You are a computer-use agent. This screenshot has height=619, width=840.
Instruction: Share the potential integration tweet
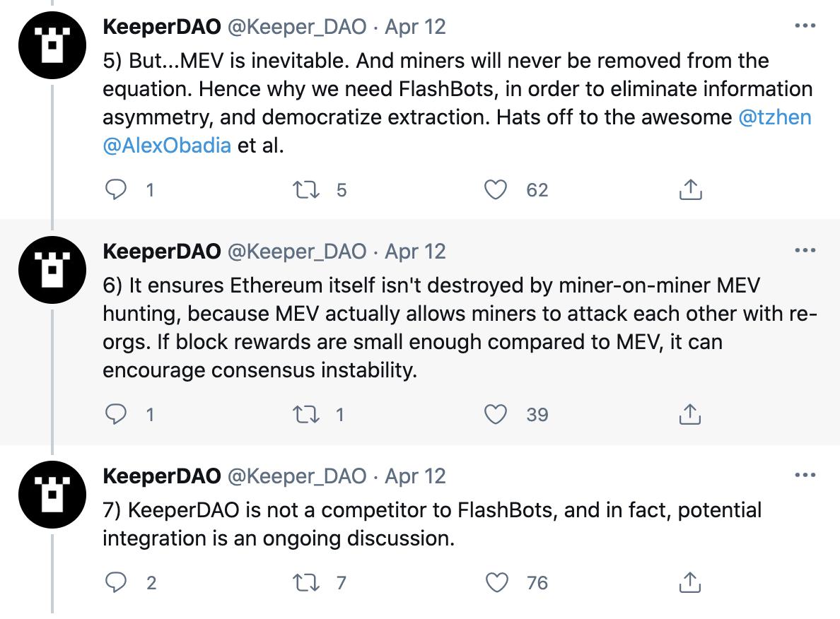pyautogui.click(x=690, y=582)
